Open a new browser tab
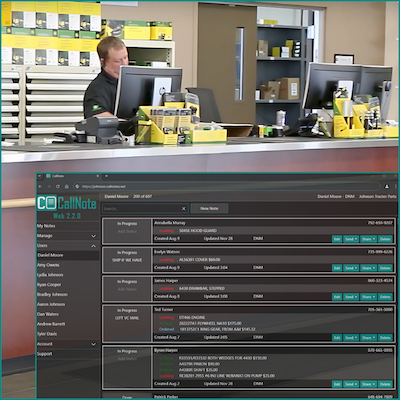Screen dimensions: 400x400 pos(106,176)
